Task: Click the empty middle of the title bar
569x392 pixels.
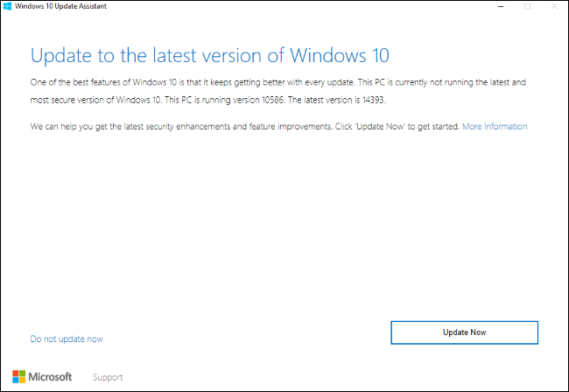Action: tap(298, 6)
